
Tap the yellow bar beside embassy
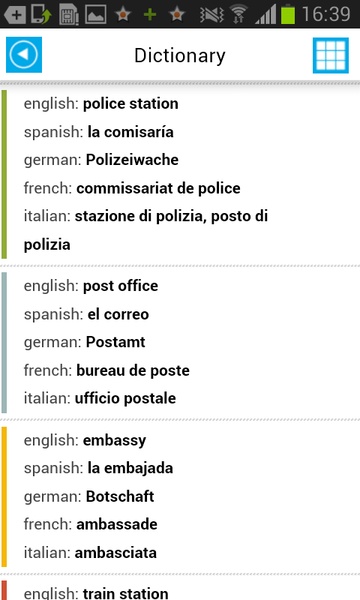click(4, 496)
